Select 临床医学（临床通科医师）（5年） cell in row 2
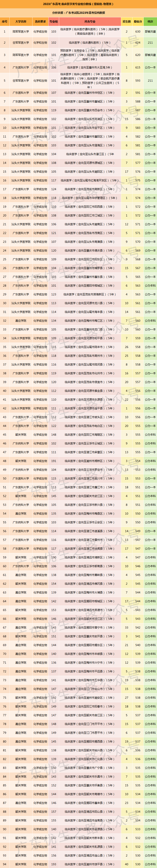Screen dimensions: 157x868 pyautogui.click(x=90, y=43)
